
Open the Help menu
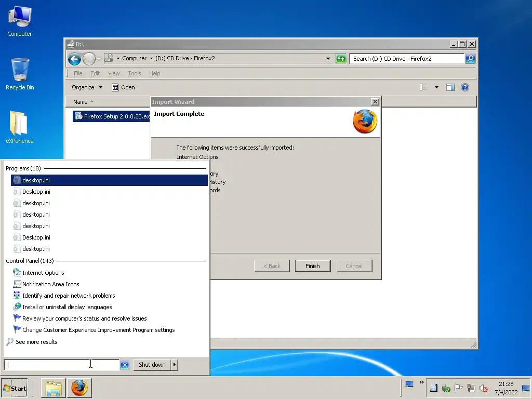tap(154, 73)
